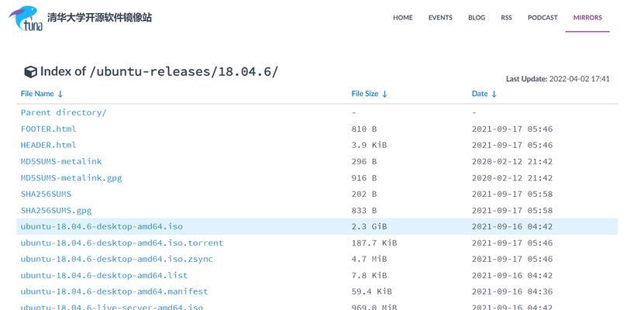Click the box icon beside Index of
The height and width of the screenshot is (310, 644).
[x=30, y=72]
